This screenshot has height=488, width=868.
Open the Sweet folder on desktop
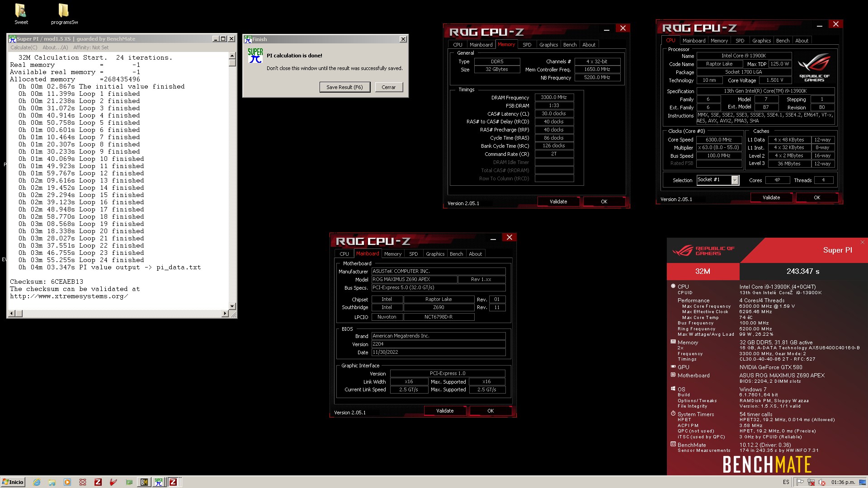(x=21, y=14)
